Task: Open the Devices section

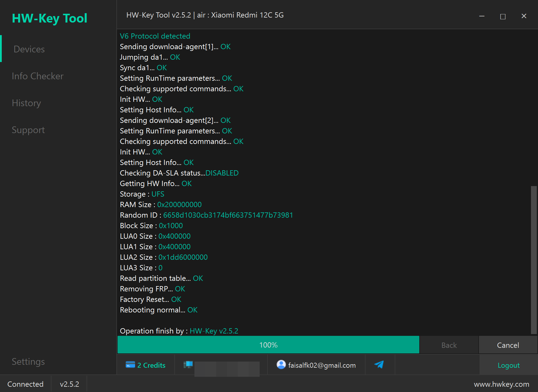Action: pos(29,49)
